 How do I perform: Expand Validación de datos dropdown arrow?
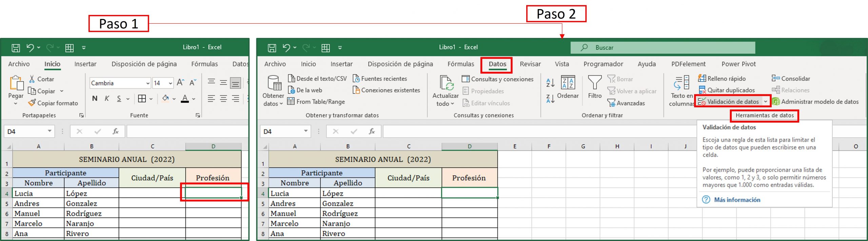click(765, 102)
